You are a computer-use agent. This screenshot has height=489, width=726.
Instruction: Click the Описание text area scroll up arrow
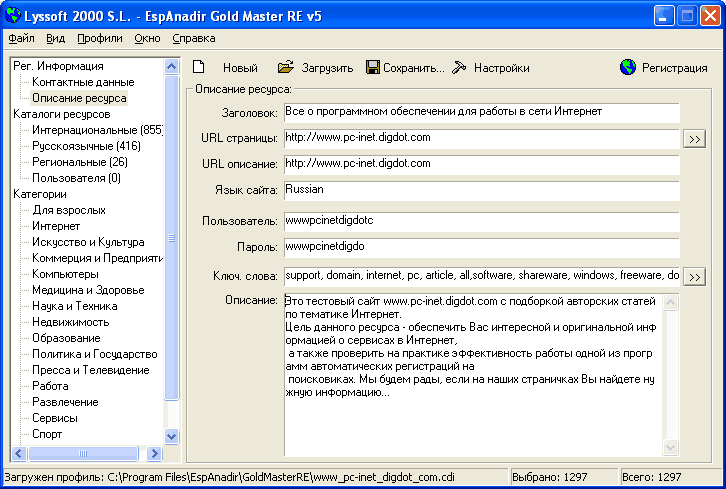click(x=670, y=302)
